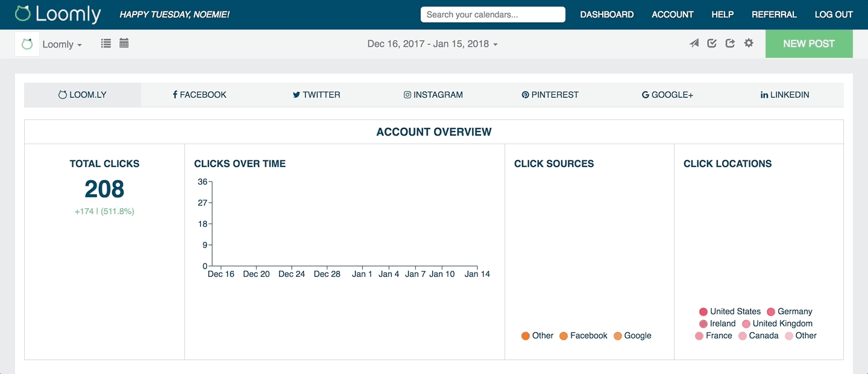The image size is (868, 374).
Task: Click the Search your calendars input field
Action: tap(492, 14)
